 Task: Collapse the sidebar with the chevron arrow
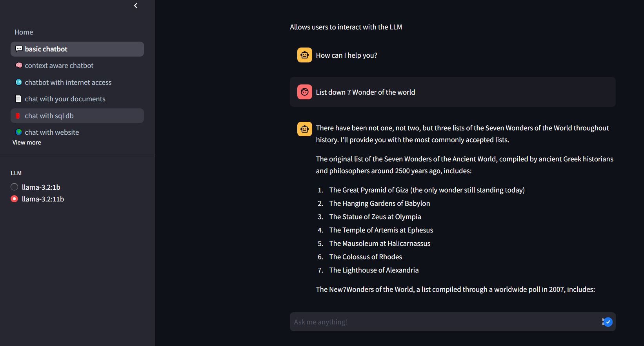coord(136,5)
